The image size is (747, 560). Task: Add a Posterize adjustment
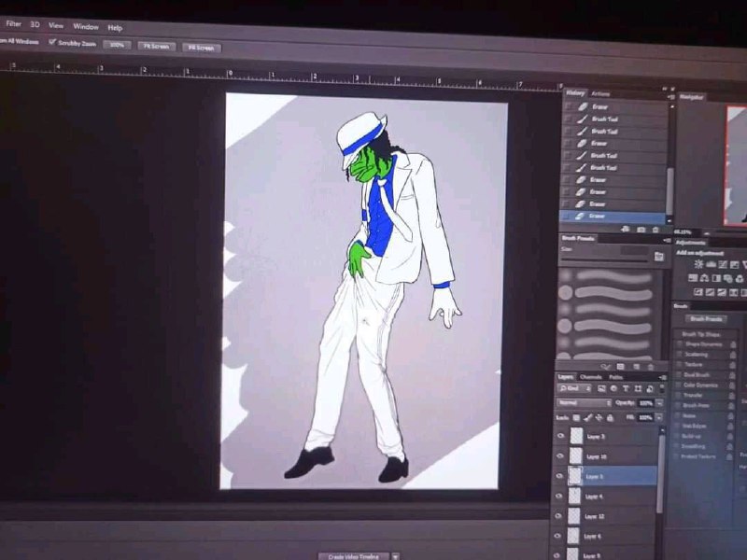[711, 292]
